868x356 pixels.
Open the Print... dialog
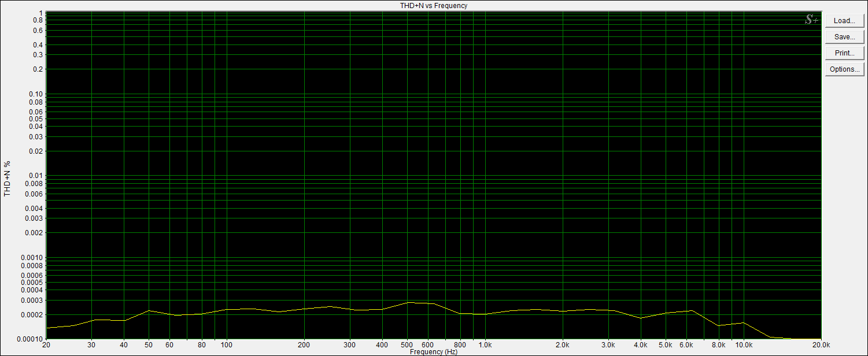click(x=844, y=53)
